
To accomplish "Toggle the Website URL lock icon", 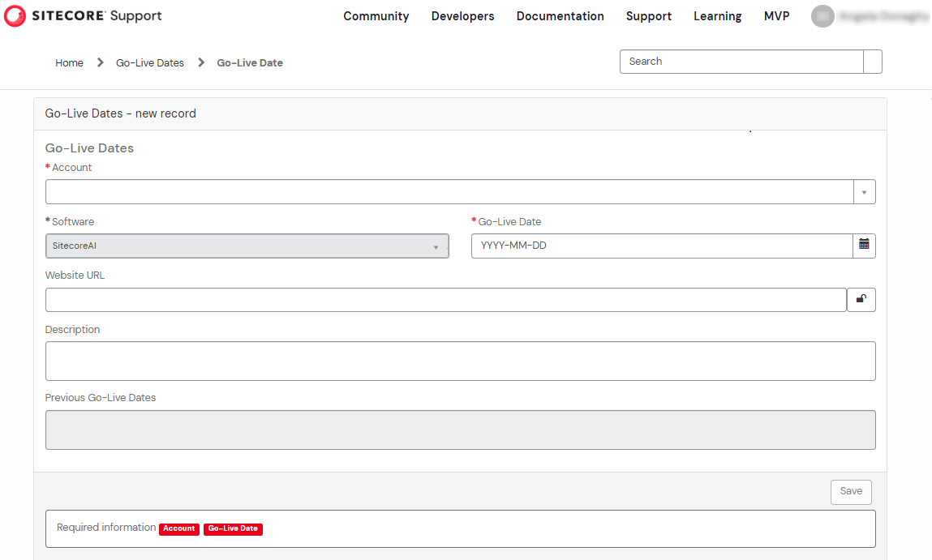I will 861,300.
